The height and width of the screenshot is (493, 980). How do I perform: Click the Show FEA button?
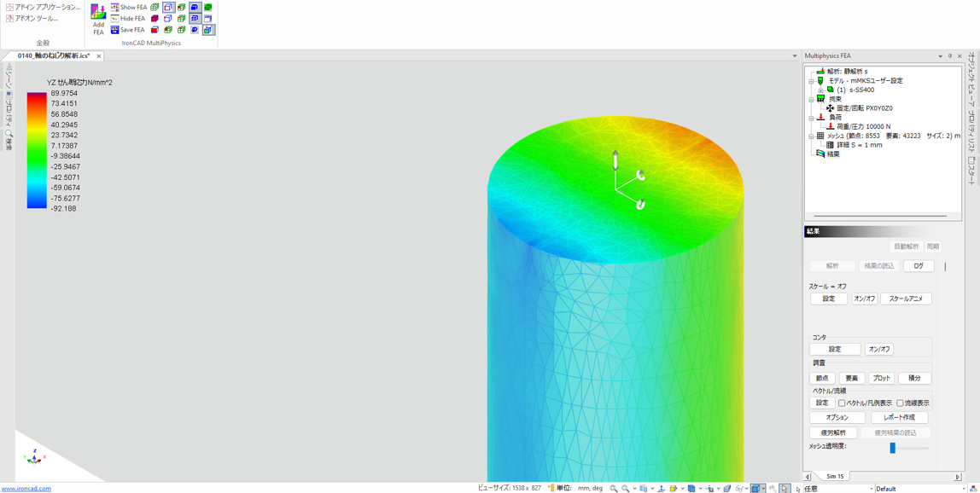pyautogui.click(x=128, y=8)
